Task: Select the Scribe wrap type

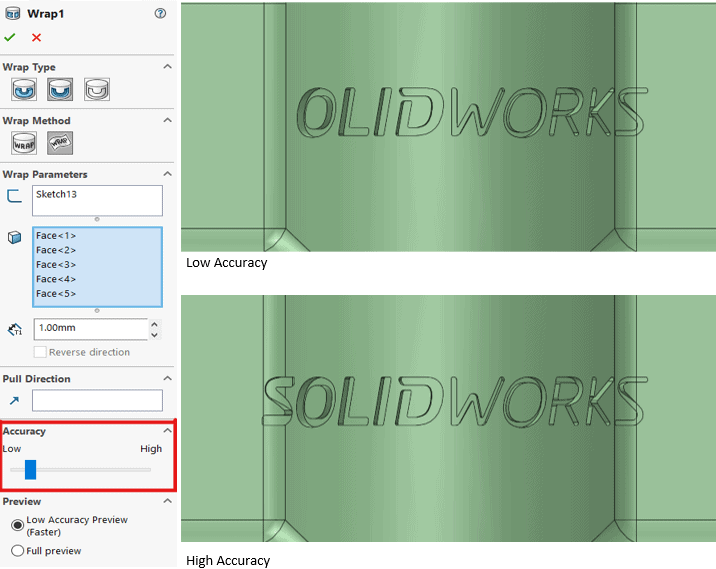Action: (x=97, y=89)
